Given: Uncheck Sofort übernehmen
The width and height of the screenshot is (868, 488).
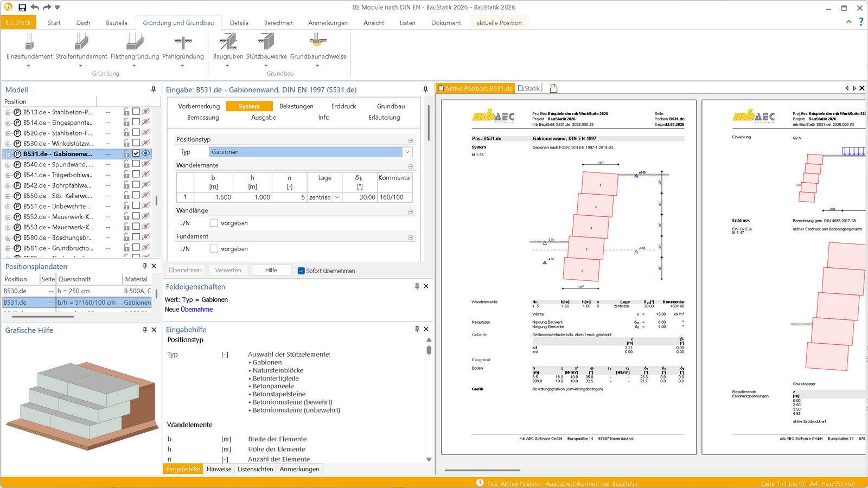Looking at the screenshot, I should 301,271.
